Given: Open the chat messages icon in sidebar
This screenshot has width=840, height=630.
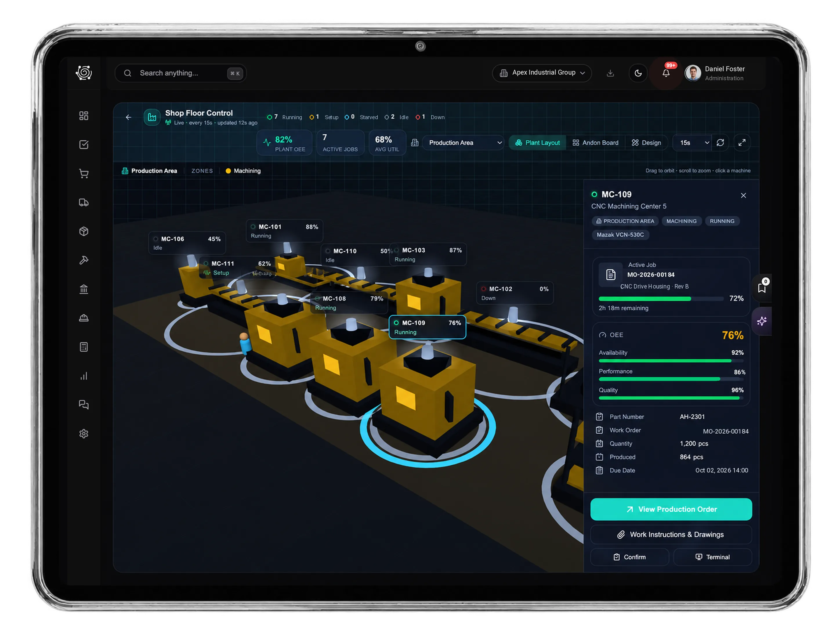Looking at the screenshot, I should point(84,405).
